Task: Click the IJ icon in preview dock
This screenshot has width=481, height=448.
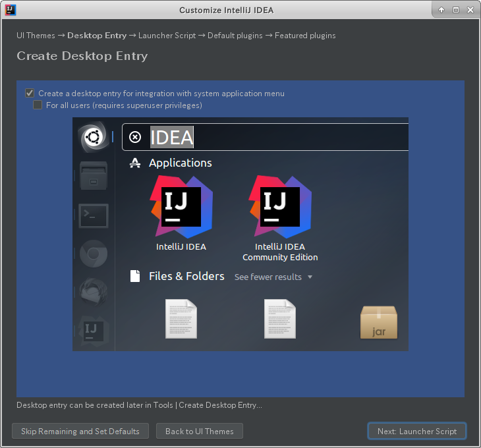Action: pyautogui.click(x=94, y=331)
